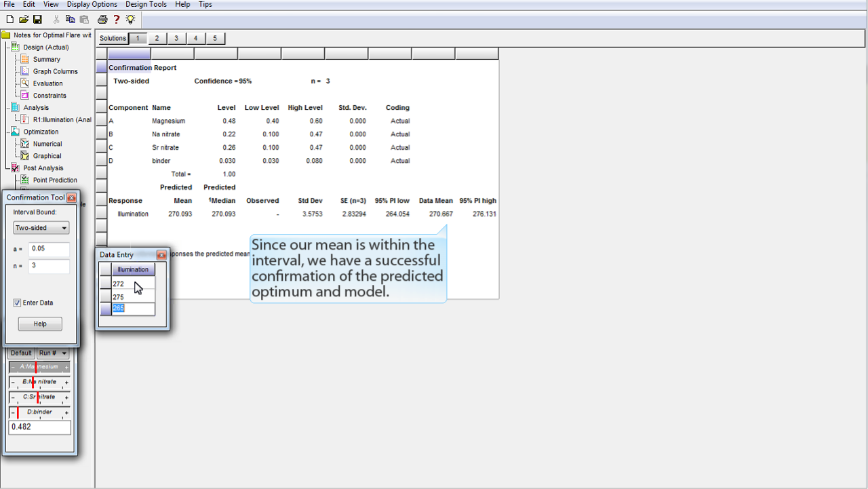The image size is (868, 489).
Task: Close the Data Entry window
Action: (x=161, y=255)
